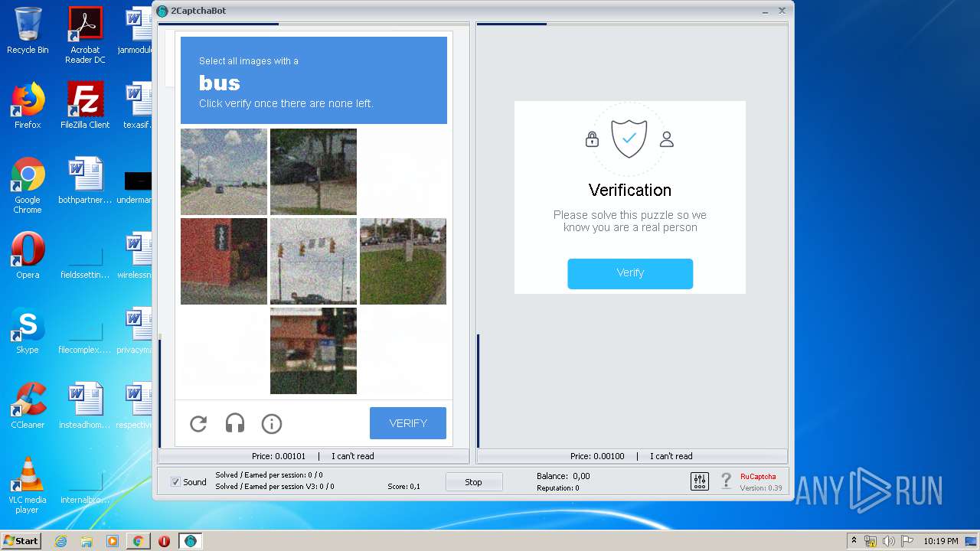Click the Balance: 0,00 text
Image resolution: width=980 pixels, height=551 pixels.
pos(563,476)
